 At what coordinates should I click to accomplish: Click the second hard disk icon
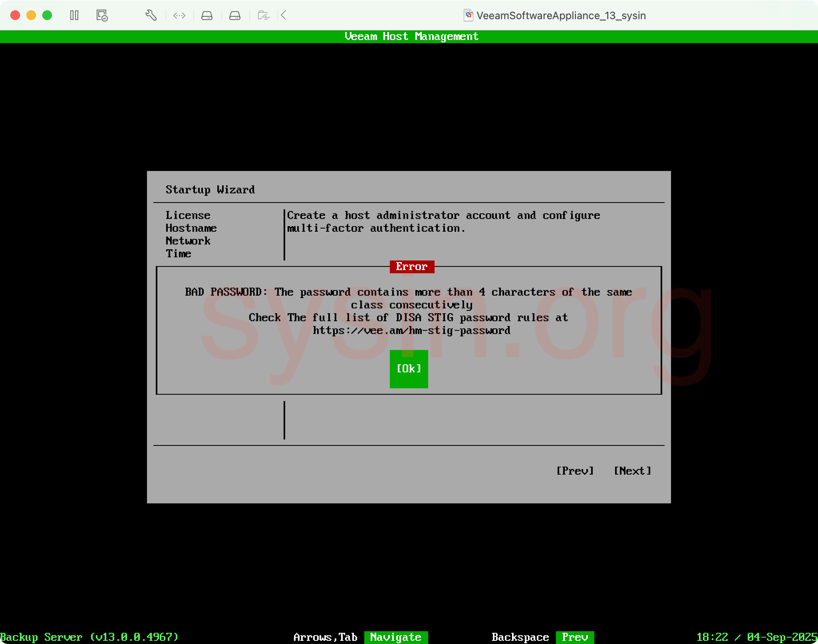coord(235,16)
